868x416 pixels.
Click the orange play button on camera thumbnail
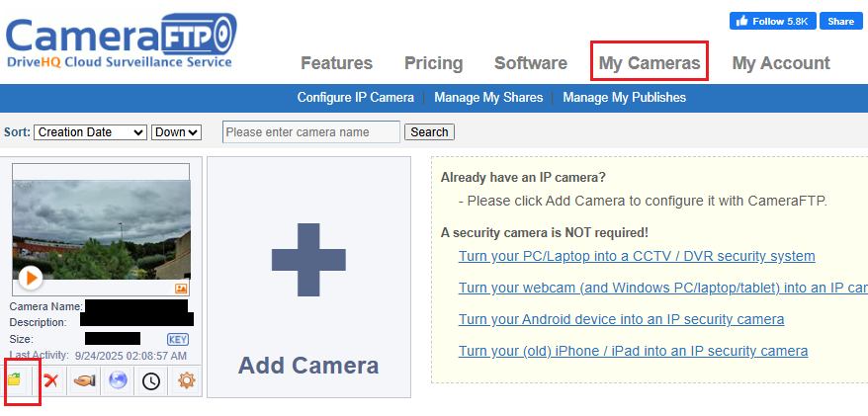[x=31, y=278]
